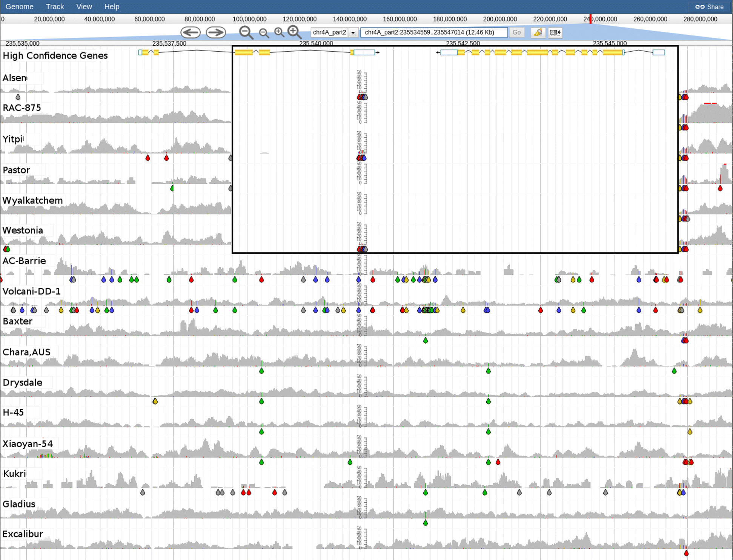Click the Share link icon
The image size is (733, 560).
709,7
